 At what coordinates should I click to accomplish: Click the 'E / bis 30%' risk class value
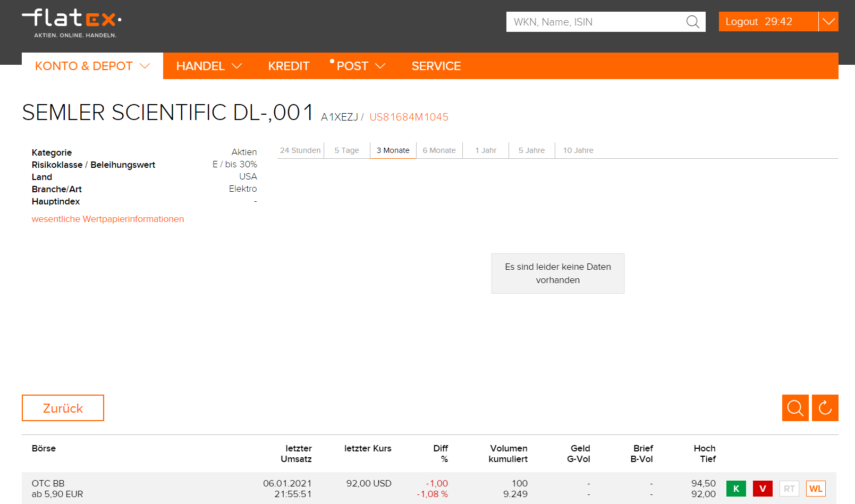(x=235, y=164)
